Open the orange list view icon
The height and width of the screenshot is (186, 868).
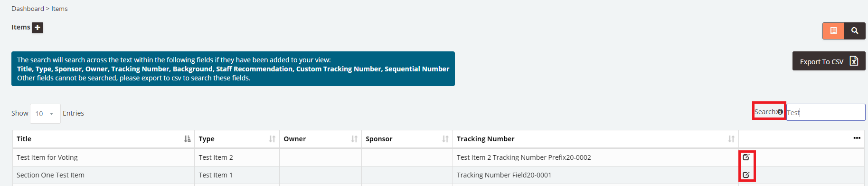click(x=833, y=30)
